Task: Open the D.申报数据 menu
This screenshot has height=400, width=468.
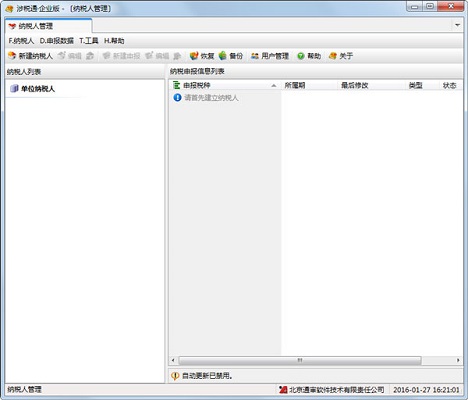Action: (x=57, y=41)
